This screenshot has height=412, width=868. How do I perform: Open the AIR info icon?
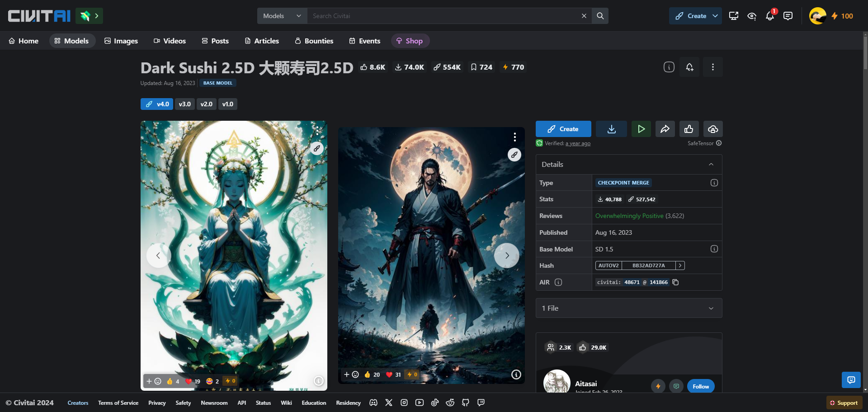[558, 282]
